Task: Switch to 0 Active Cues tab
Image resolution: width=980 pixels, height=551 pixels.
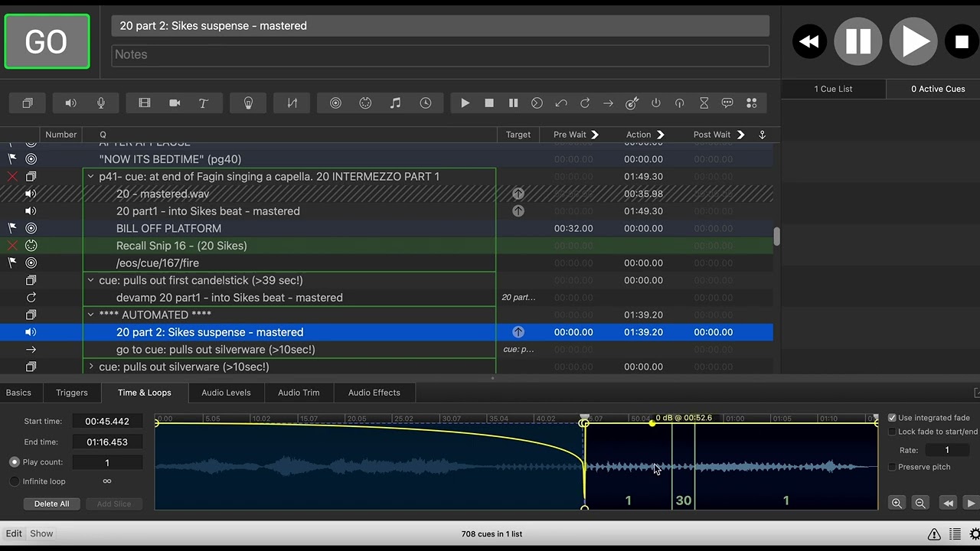Action: pos(938,89)
